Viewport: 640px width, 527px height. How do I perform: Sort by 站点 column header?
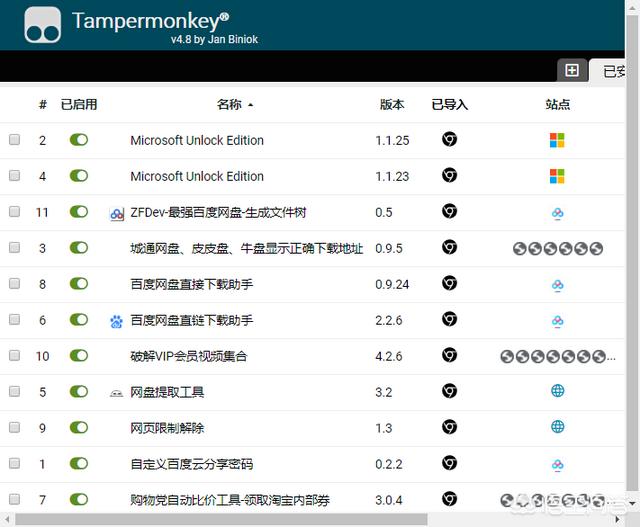(x=558, y=105)
